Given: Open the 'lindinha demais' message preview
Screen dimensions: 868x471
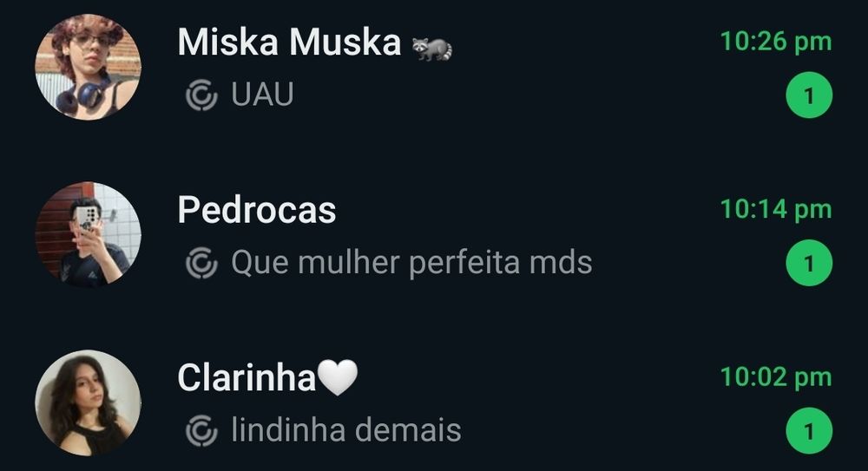Looking at the screenshot, I should (346, 430).
